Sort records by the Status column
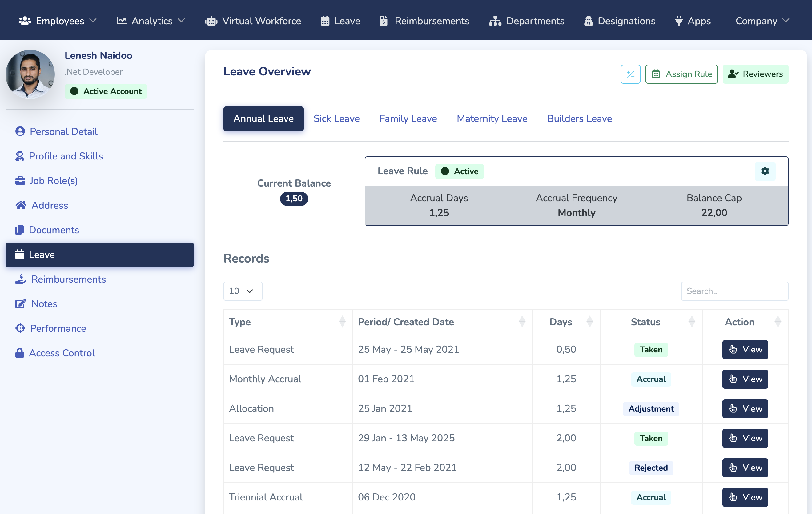 [651, 322]
